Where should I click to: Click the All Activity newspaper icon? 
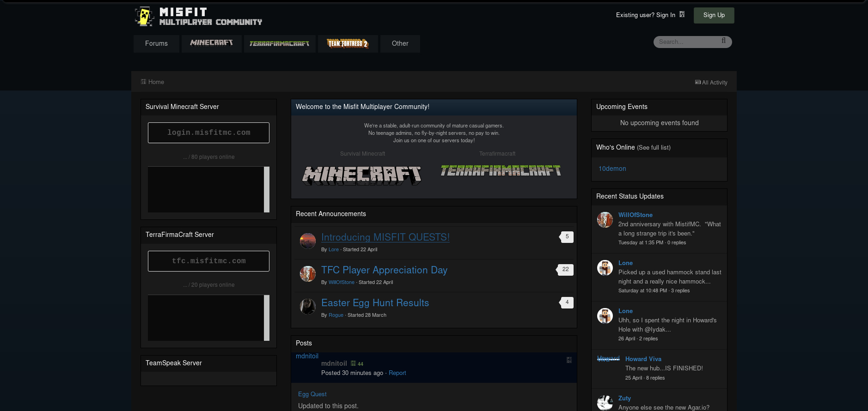(698, 82)
